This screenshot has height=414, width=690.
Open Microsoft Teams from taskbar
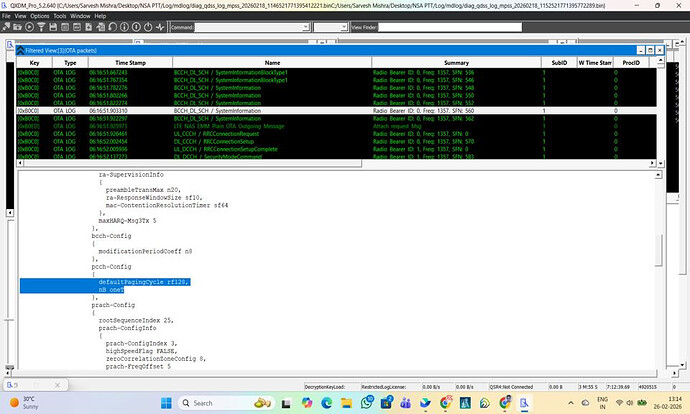click(x=406, y=403)
